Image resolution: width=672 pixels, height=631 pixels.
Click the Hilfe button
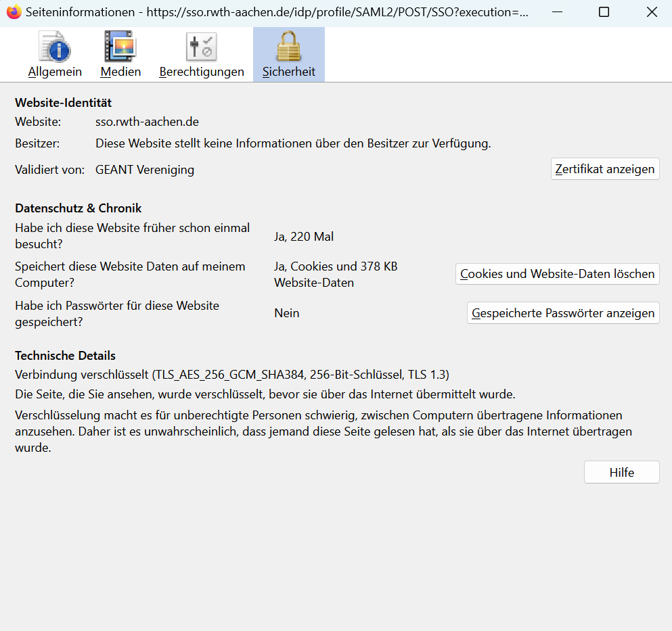(621, 473)
